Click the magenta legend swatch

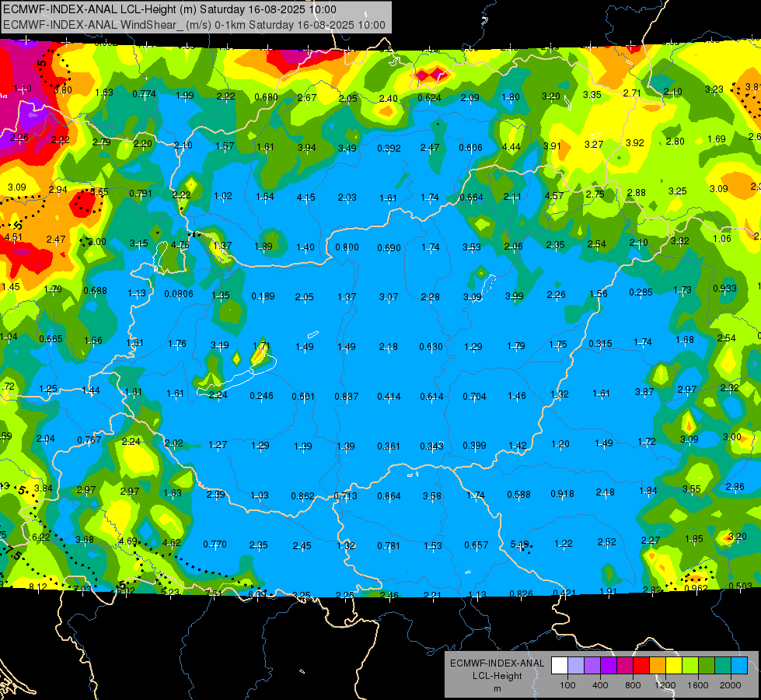(x=625, y=665)
